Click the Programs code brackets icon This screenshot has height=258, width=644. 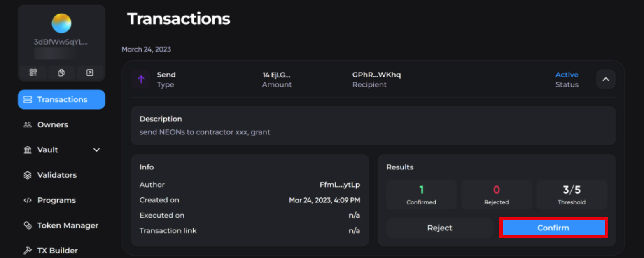click(x=28, y=200)
